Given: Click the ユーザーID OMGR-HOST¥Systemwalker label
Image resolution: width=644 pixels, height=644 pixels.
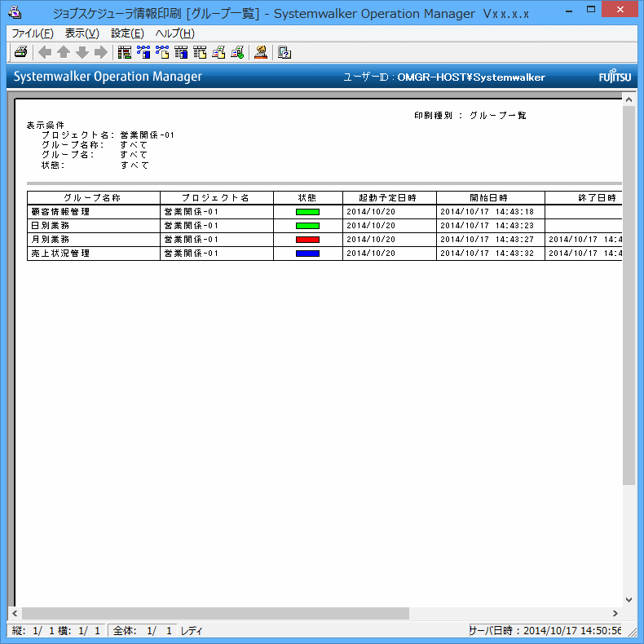Looking at the screenshot, I should tap(444, 77).
